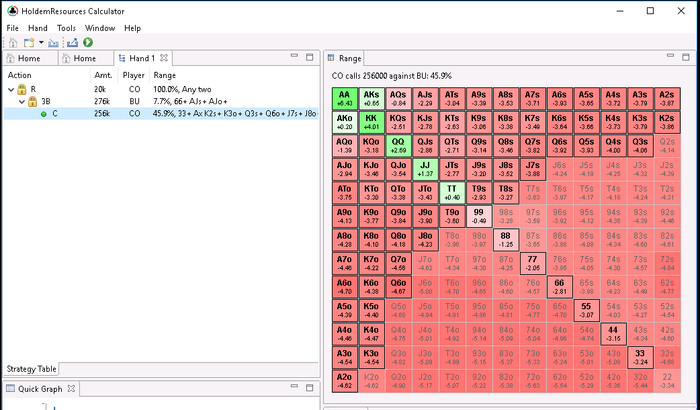700x410 pixels.
Task: Click the Home toolbar icon
Action: (13, 43)
